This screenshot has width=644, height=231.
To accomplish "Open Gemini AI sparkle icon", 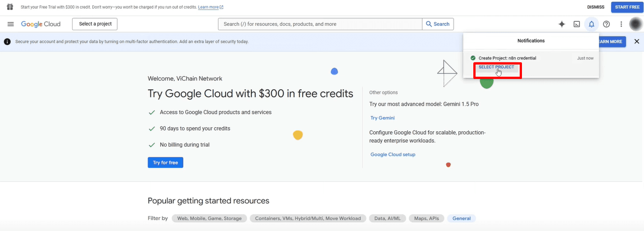I will point(562,24).
